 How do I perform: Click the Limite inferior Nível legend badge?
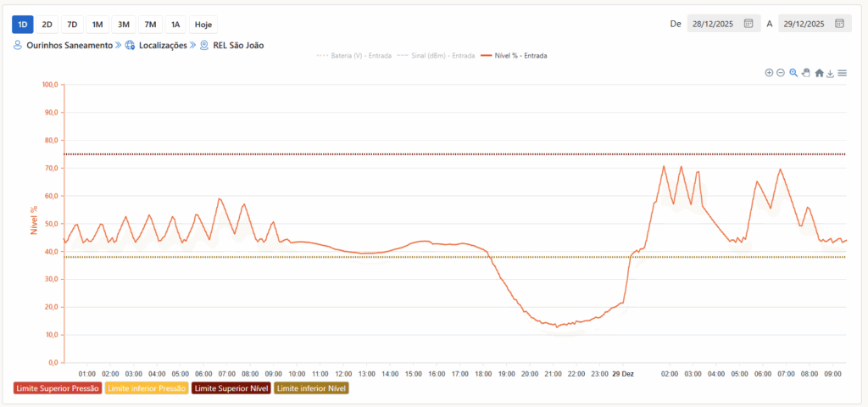point(311,388)
